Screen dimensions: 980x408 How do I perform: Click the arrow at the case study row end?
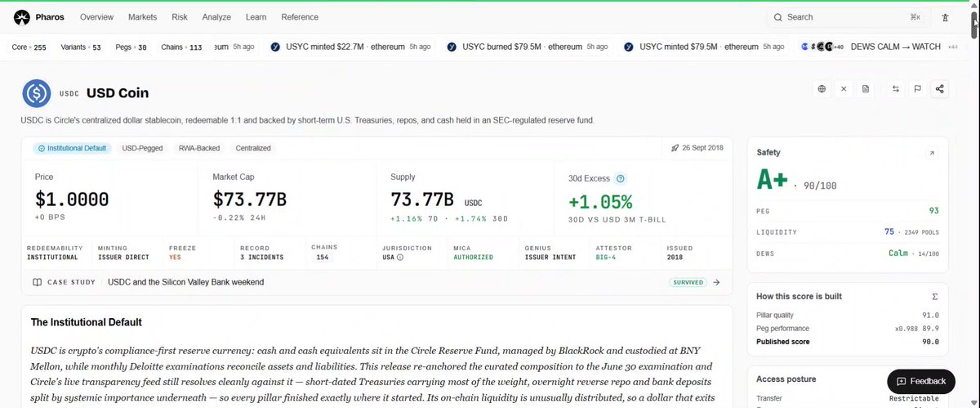point(716,282)
